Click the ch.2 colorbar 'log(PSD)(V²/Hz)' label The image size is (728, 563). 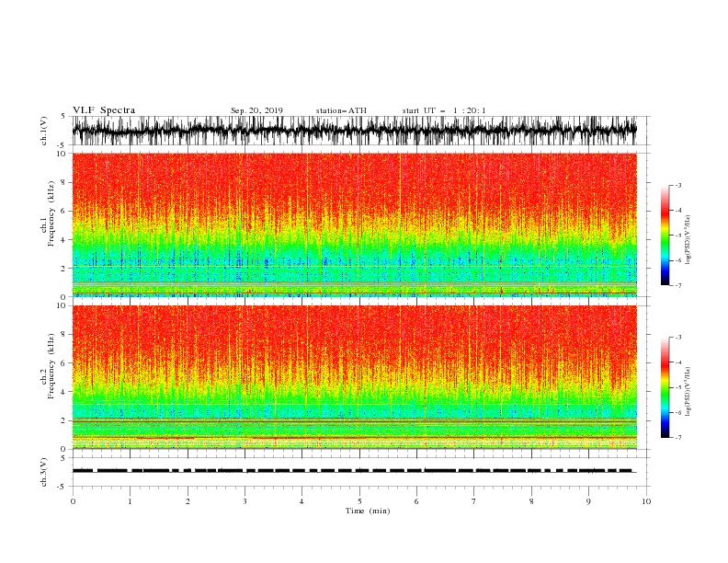click(688, 392)
